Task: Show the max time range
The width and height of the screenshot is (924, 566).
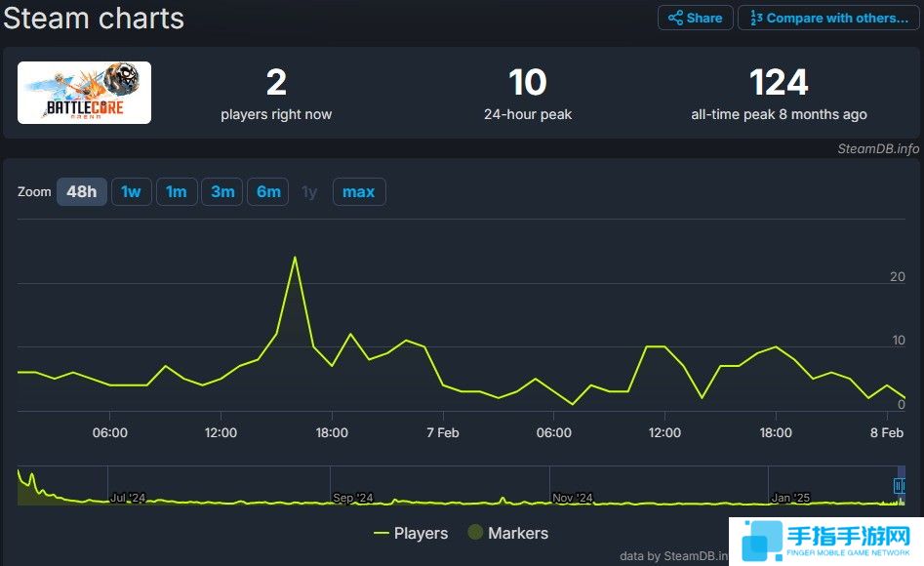Action: click(x=358, y=191)
